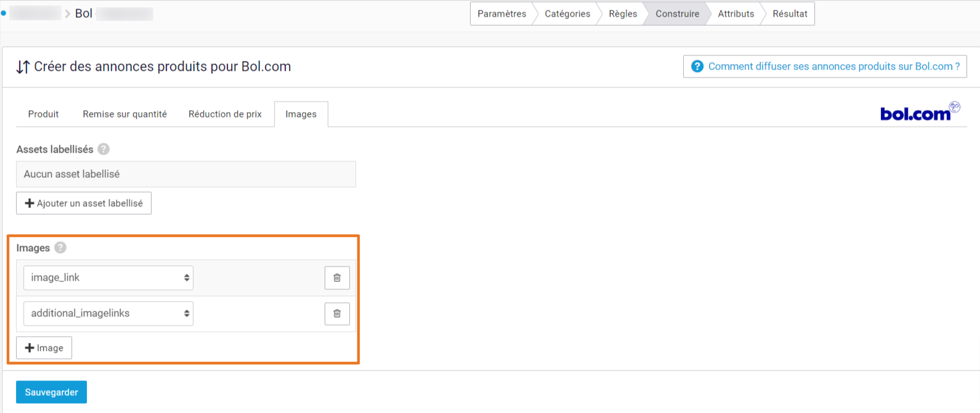The width and height of the screenshot is (980, 413).
Task: Click the Créer des annonces produits heading
Action: (x=163, y=66)
